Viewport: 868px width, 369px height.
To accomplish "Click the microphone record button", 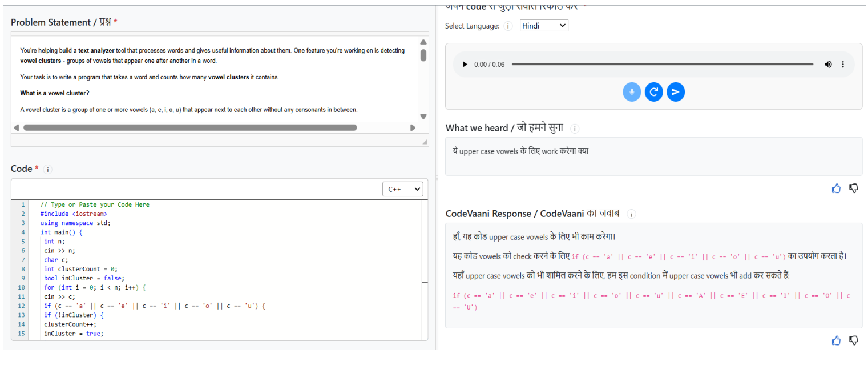I will click(632, 92).
